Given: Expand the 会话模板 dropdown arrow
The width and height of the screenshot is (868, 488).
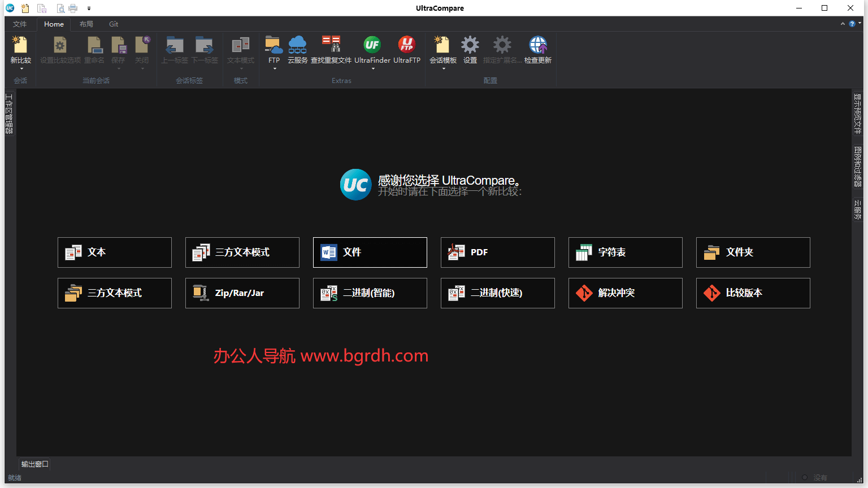Looking at the screenshot, I should click(444, 69).
